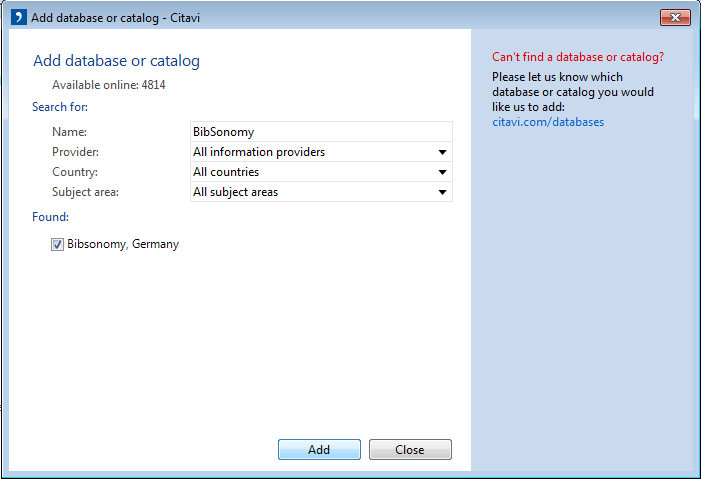Click the 'Available online: 4814' text
This screenshot has height=479, width=701.
click(109, 85)
